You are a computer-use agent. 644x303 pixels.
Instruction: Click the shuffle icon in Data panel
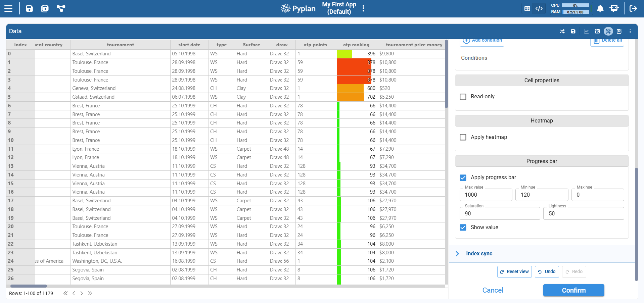(x=562, y=31)
